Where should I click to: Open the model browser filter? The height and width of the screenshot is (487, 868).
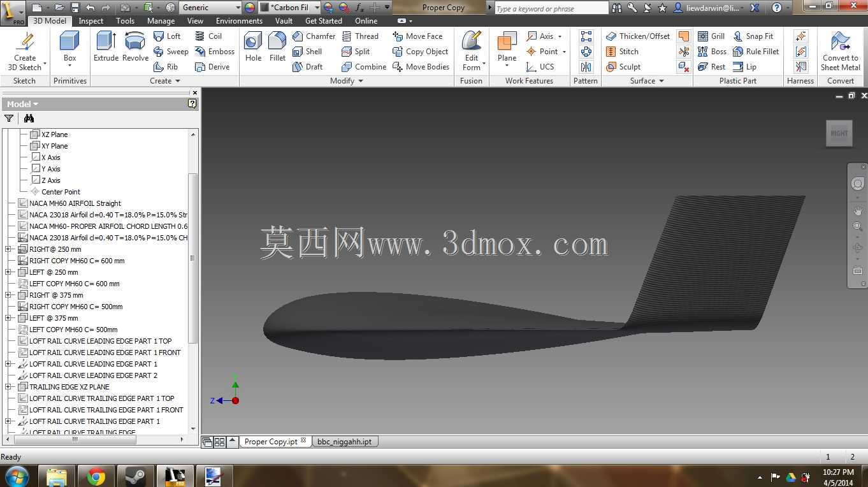[9, 119]
